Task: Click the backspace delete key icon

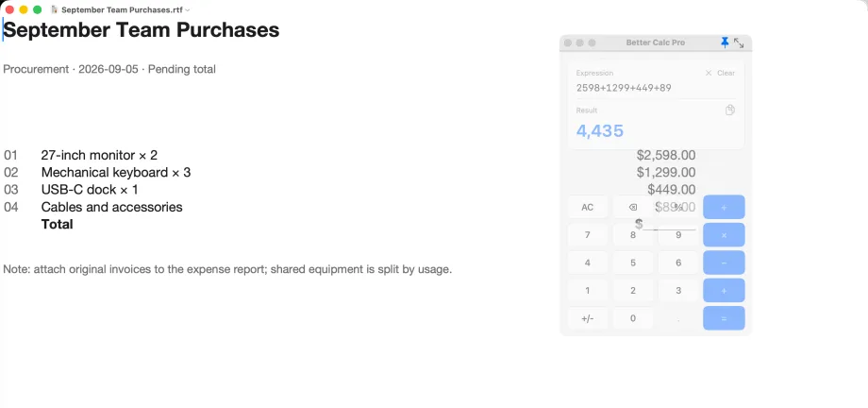Action: pos(633,208)
